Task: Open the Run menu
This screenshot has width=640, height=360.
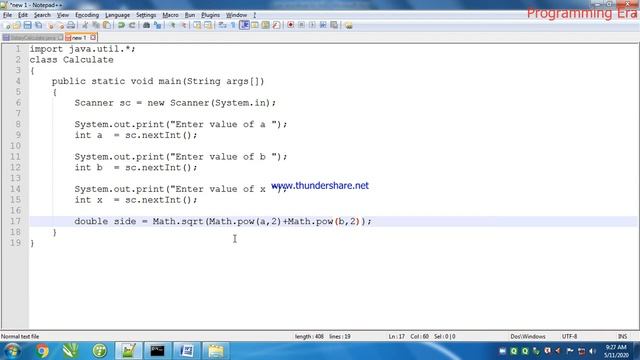Action: (190, 15)
